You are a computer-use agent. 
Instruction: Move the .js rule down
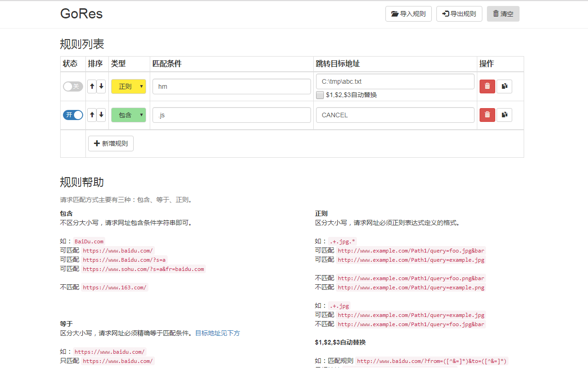tap(102, 115)
